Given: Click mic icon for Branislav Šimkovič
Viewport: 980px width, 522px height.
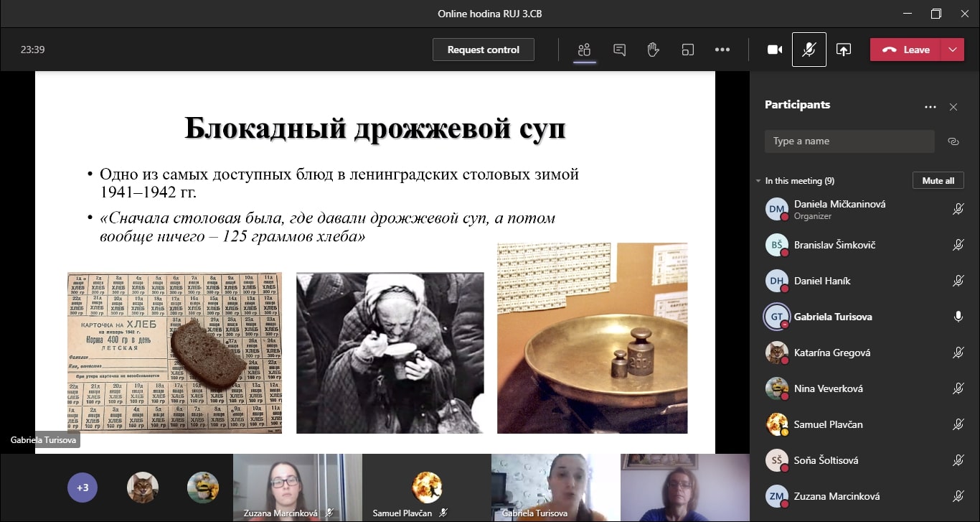Looking at the screenshot, I should 958,245.
